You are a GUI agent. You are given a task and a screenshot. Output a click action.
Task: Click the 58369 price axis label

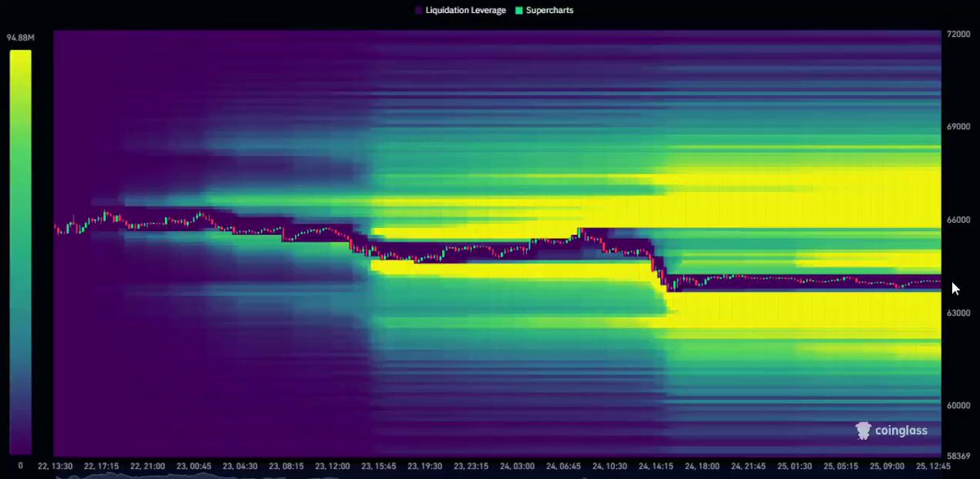pyautogui.click(x=958, y=455)
